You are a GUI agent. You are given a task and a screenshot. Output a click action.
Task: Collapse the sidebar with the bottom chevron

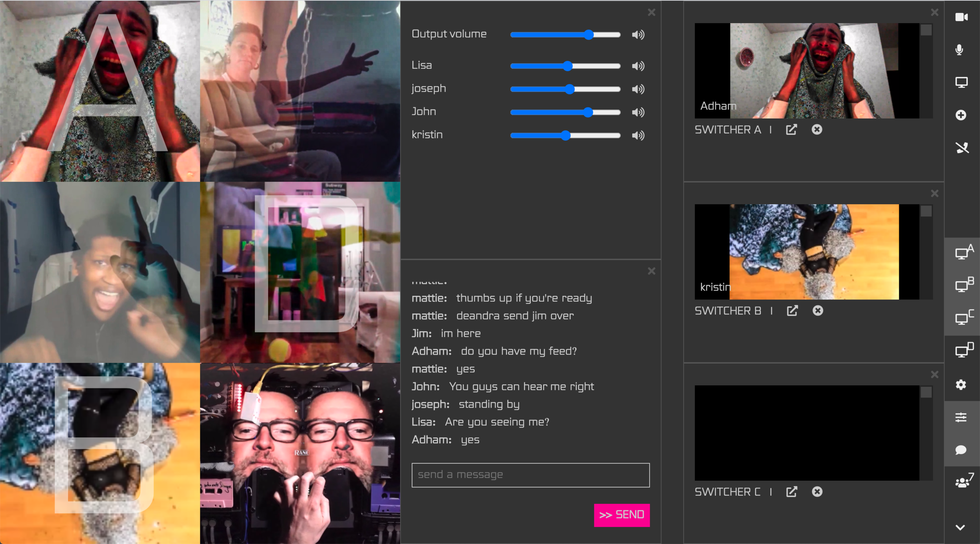960,528
